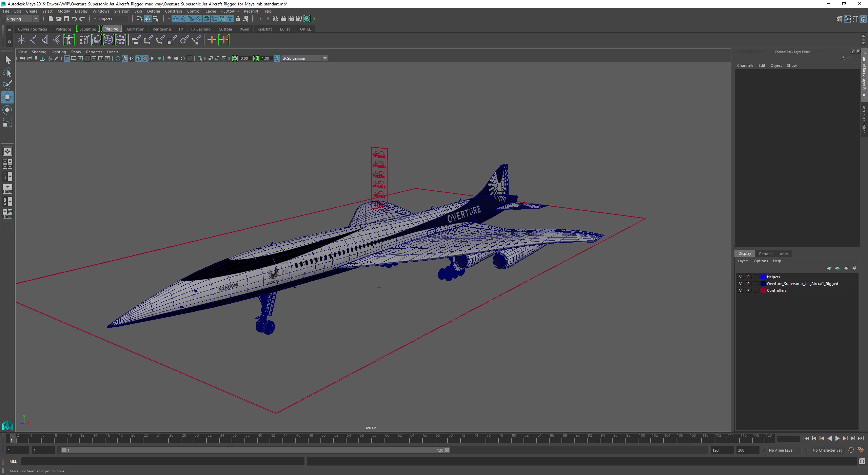Step to next key button

pos(845,438)
